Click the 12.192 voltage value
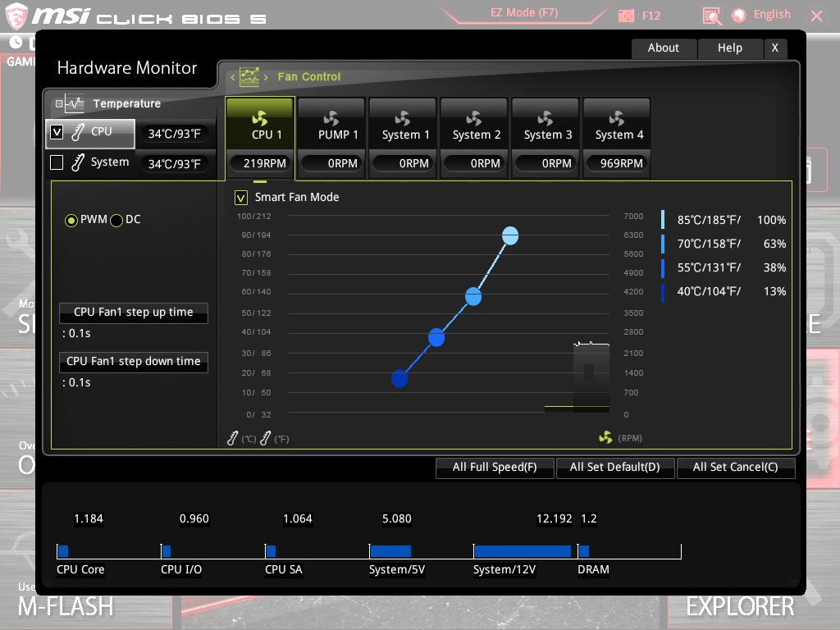The image size is (840, 630). tap(554, 518)
